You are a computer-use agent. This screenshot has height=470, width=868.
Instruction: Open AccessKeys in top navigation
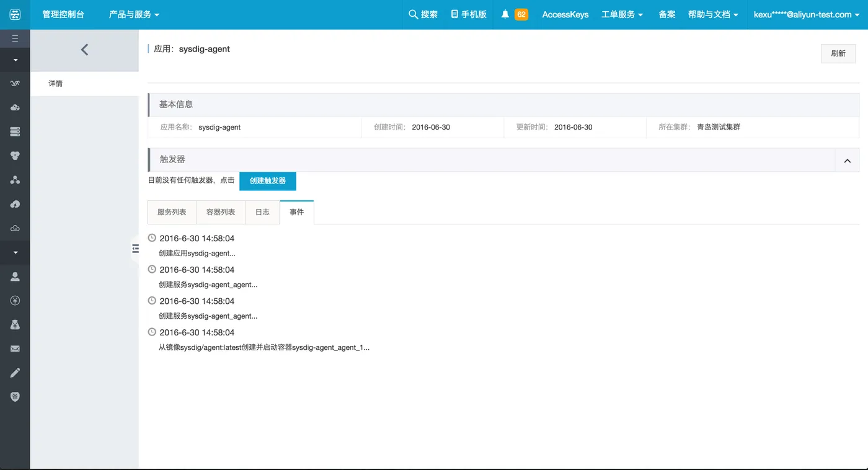coord(565,14)
